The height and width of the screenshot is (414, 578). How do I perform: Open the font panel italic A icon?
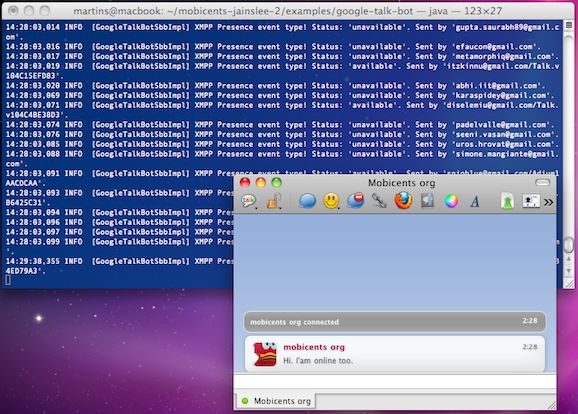coord(475,201)
